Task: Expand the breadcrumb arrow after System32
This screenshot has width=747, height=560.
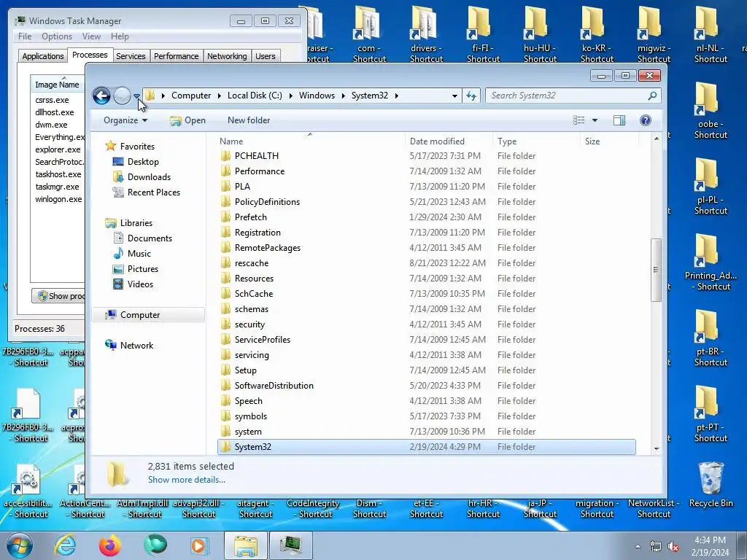Action: click(x=396, y=96)
